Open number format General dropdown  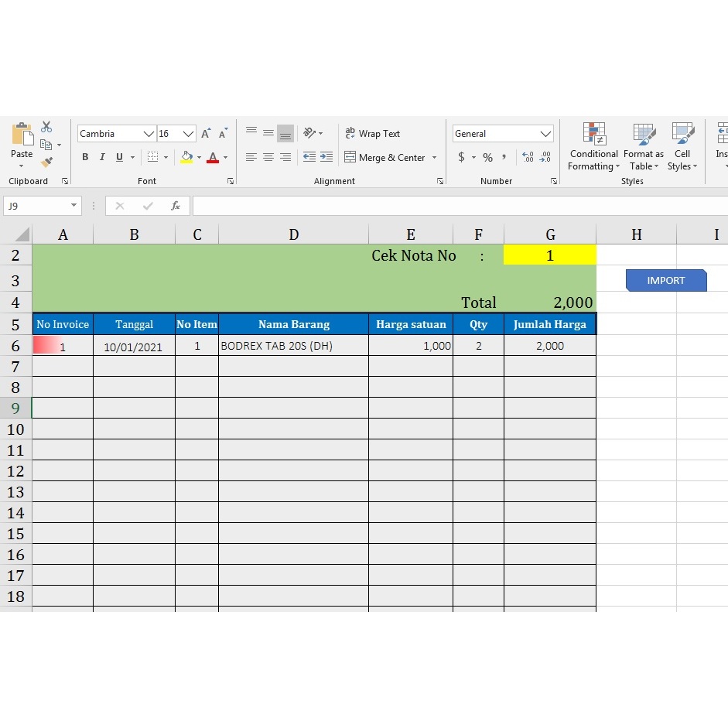[545, 134]
